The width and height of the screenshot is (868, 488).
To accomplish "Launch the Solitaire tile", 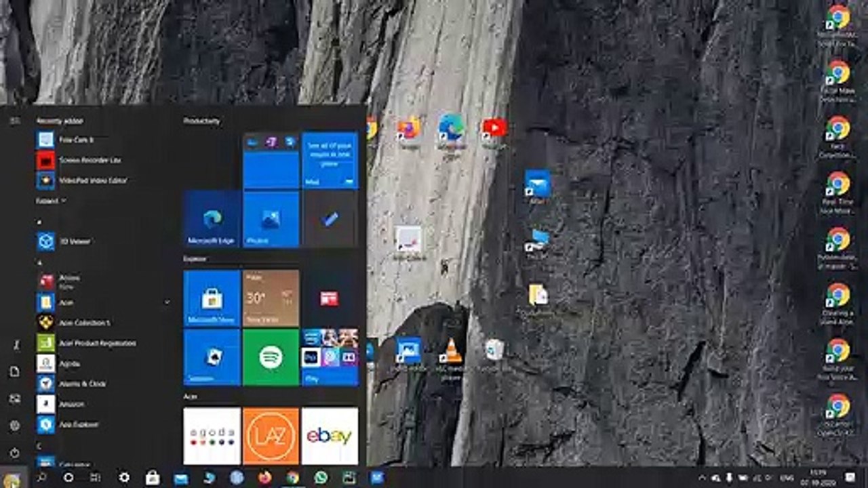I will (x=212, y=357).
